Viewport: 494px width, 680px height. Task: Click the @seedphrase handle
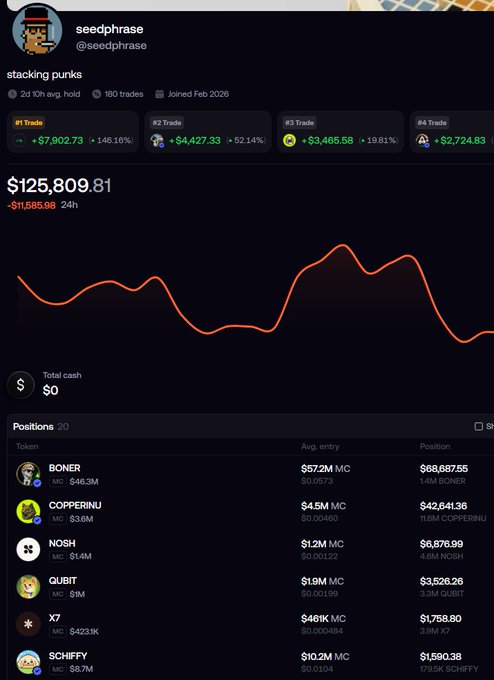coord(111,46)
